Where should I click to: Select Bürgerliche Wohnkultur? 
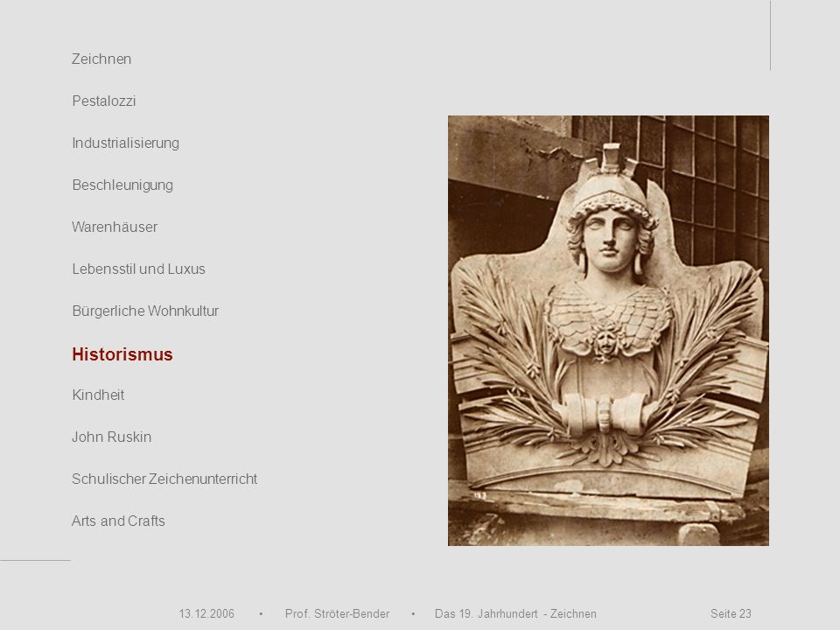pos(145,311)
